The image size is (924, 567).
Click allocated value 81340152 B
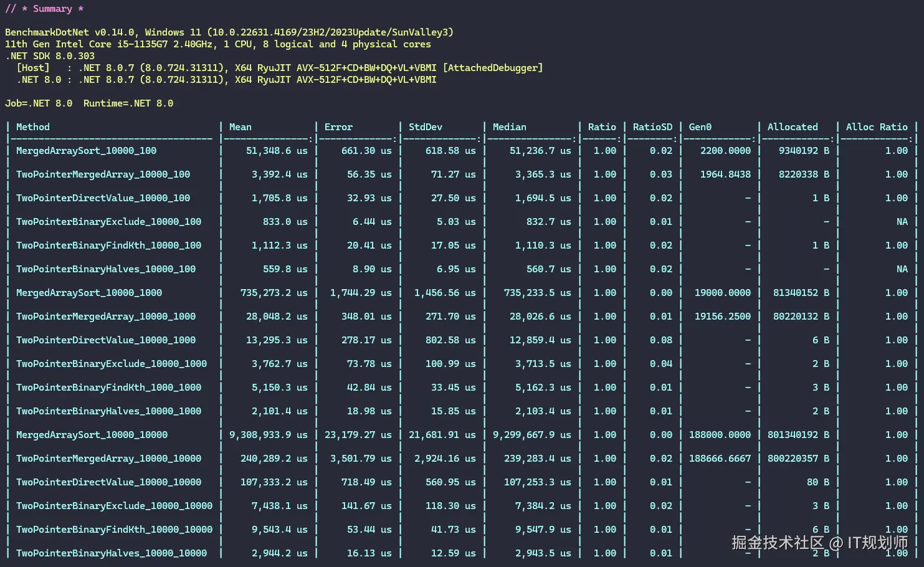[801, 293]
